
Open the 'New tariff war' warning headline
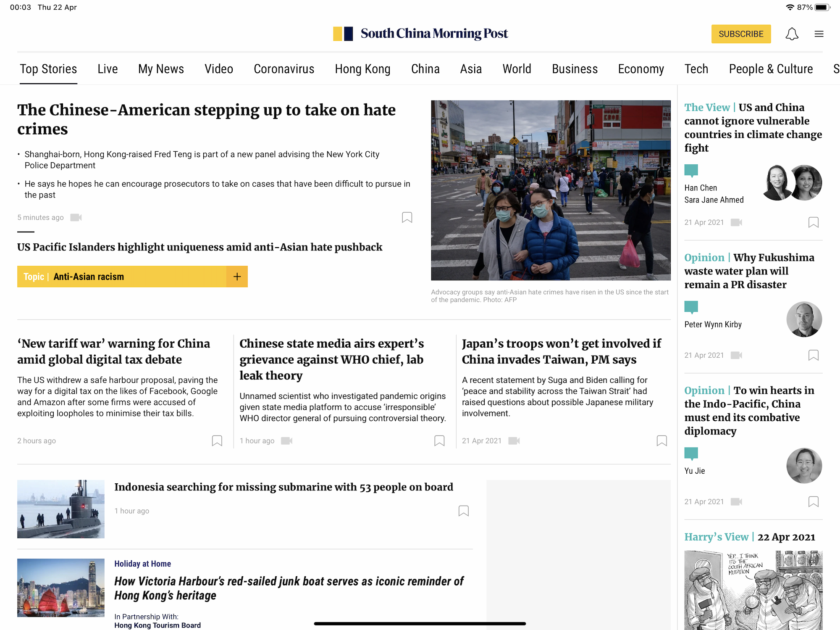[x=113, y=351]
